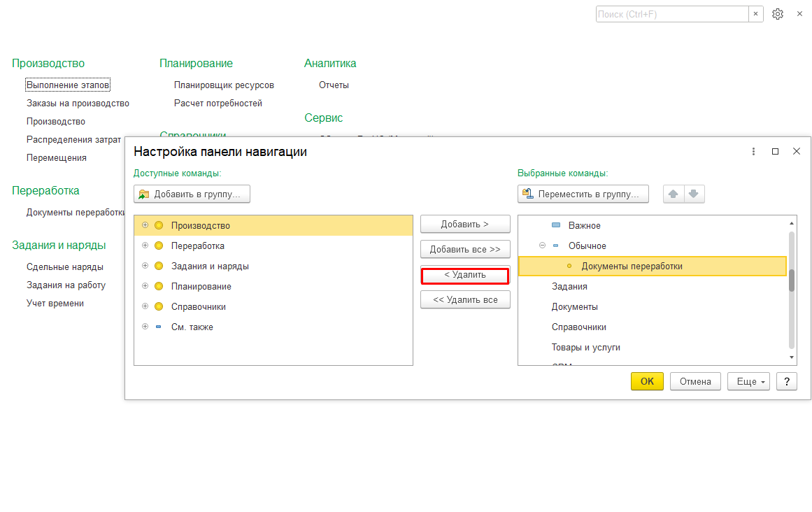Select См. также in available commands
812x512 pixels.
click(273, 327)
